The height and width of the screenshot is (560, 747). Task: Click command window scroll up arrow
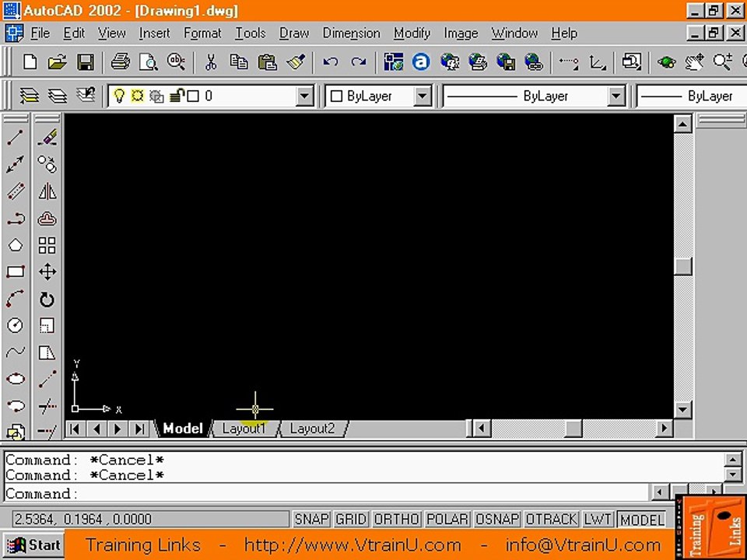tap(732, 460)
